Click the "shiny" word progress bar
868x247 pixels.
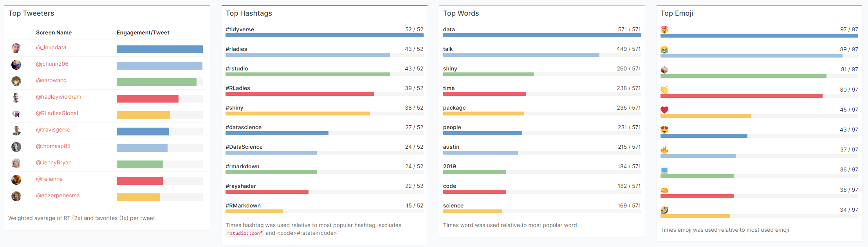point(541,74)
